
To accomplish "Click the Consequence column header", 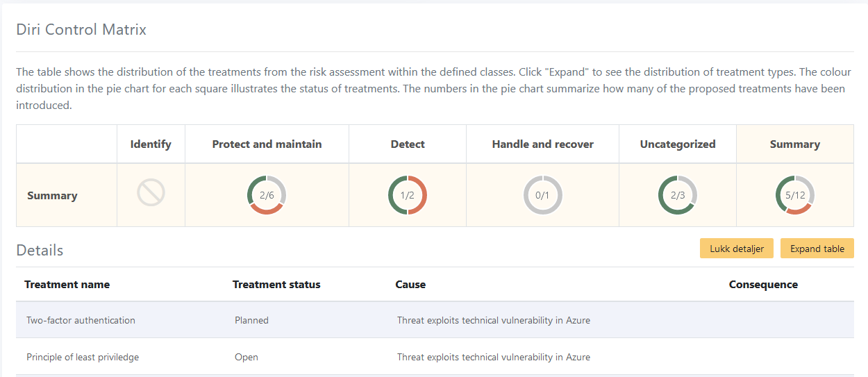I will coord(763,285).
